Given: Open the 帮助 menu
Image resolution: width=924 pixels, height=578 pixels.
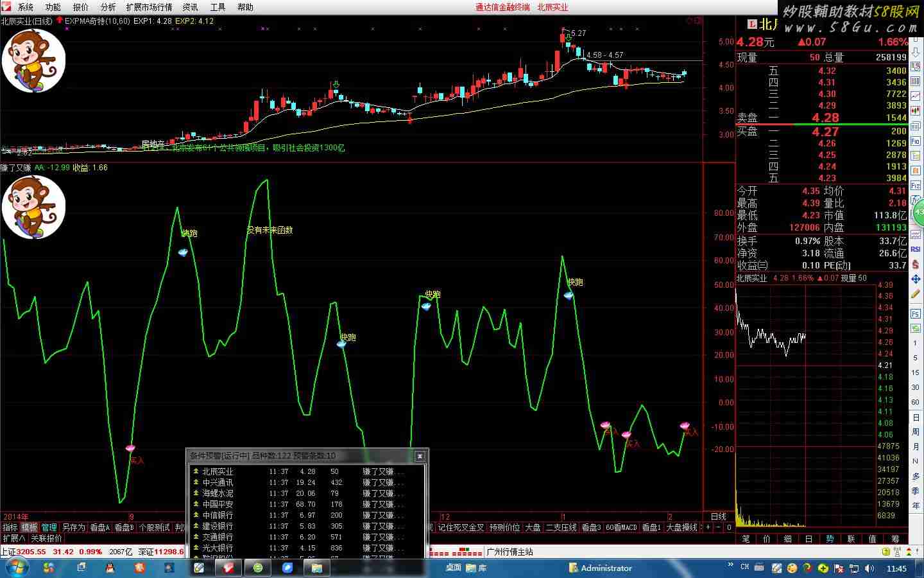Looking at the screenshot, I should [246, 7].
